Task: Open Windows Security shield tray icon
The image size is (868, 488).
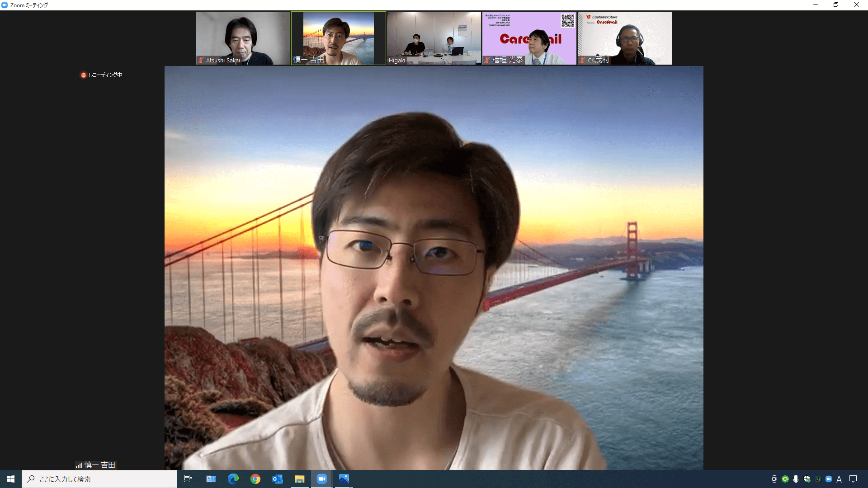Action: [x=807, y=479]
